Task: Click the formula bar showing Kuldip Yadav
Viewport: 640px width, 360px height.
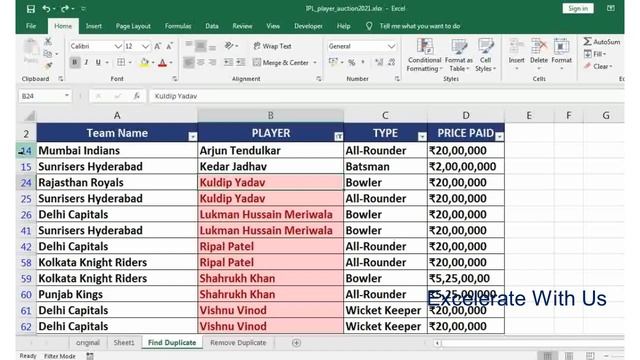Action: (386, 96)
